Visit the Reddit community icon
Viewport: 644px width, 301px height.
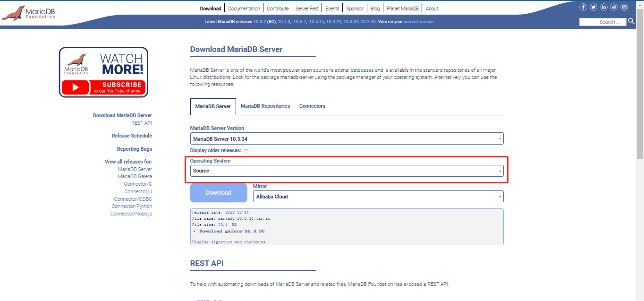coord(614,7)
